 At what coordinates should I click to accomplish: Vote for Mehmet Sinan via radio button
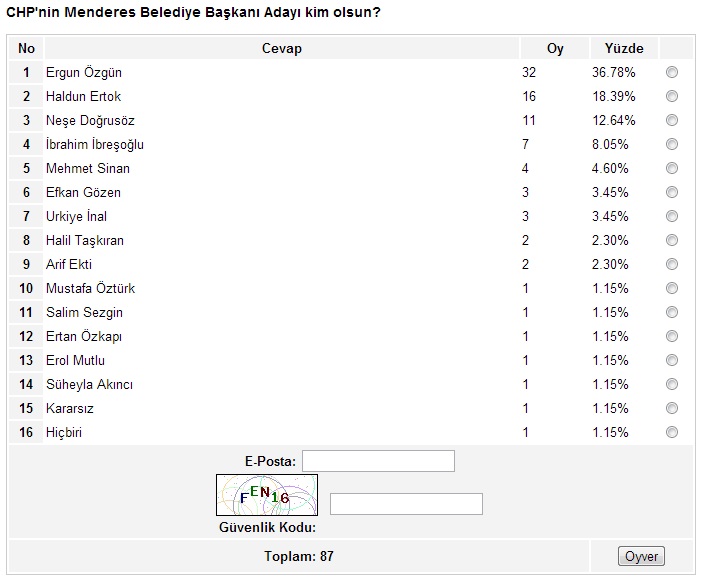click(671, 168)
